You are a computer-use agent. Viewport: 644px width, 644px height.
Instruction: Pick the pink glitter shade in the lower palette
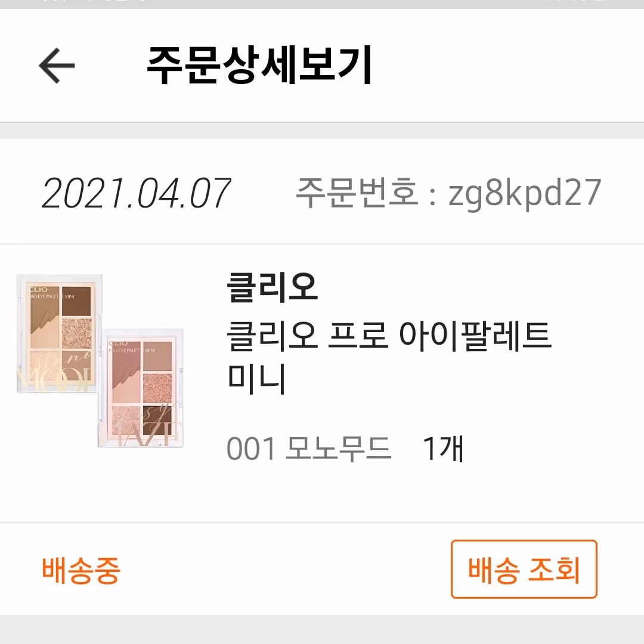click(157, 388)
